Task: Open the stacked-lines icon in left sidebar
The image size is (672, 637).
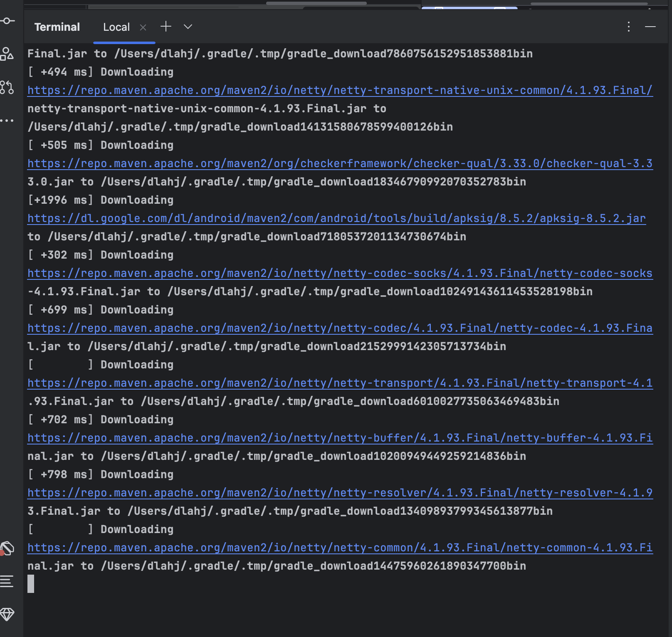Action: point(7,581)
